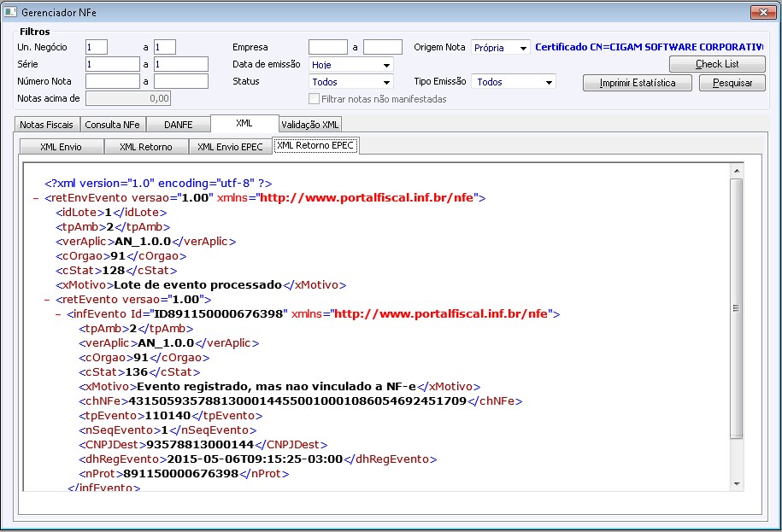The image size is (782, 532).
Task: Focus the Un. Negócio start field
Action: [97, 47]
